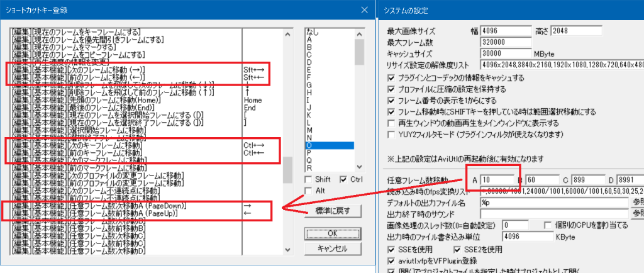Click the 読み込み時のfps変換リスト field
This screenshot has width=644, height=273.
point(562,191)
